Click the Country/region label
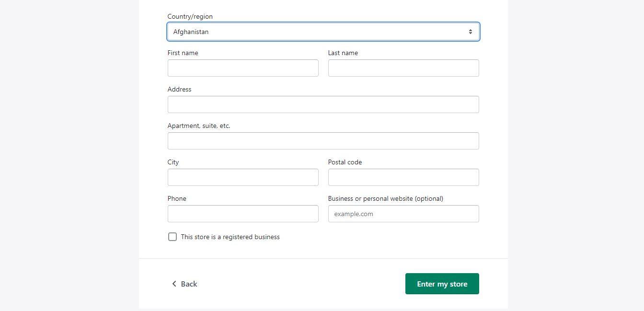This screenshot has height=311, width=644. point(189,16)
